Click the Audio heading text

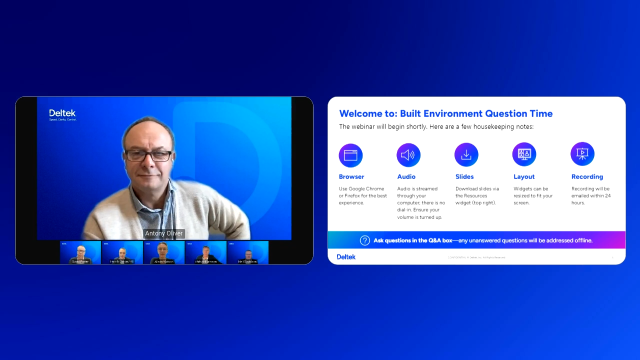406,177
